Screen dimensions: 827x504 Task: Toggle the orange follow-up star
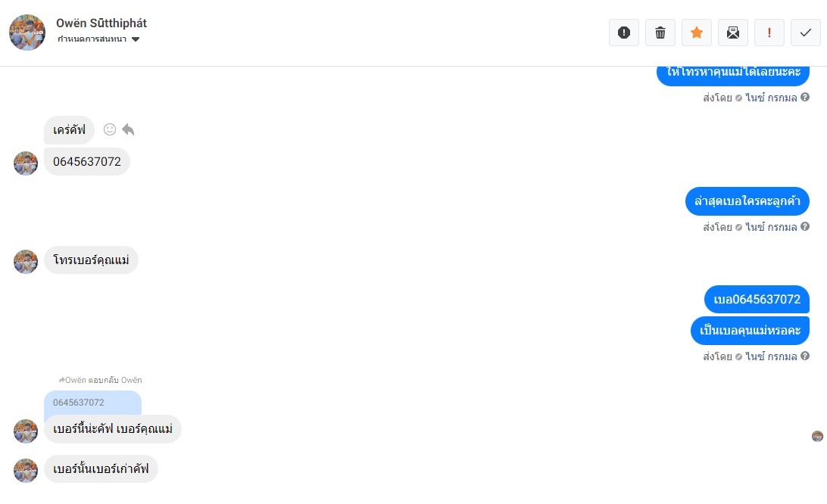(x=697, y=33)
